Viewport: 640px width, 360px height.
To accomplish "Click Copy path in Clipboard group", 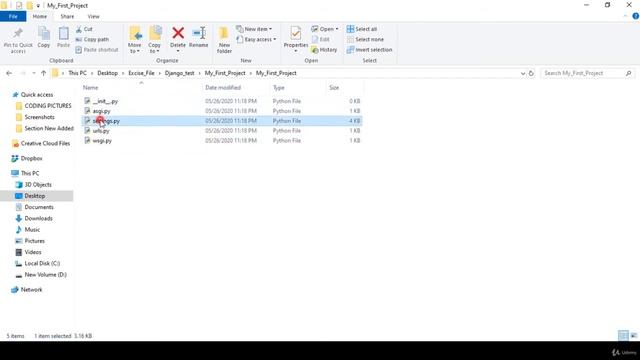I will click(x=92, y=40).
